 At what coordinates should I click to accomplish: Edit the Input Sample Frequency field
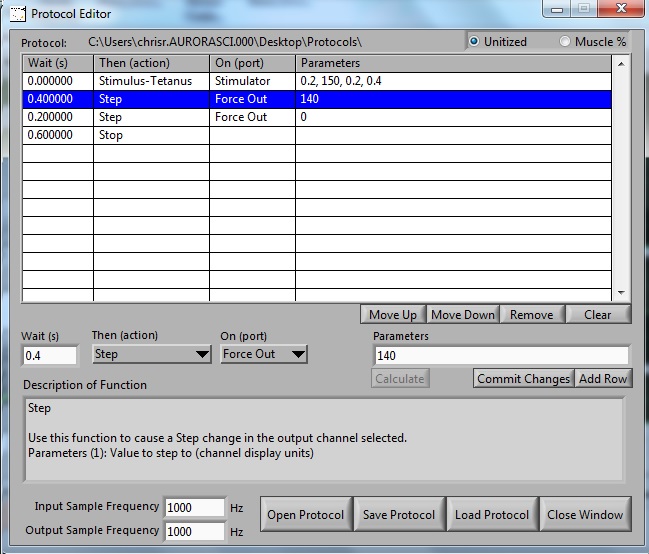coord(195,508)
